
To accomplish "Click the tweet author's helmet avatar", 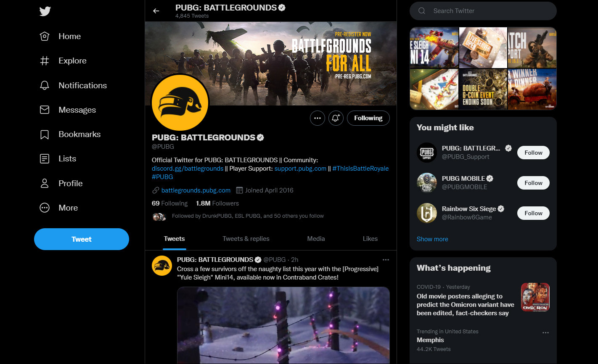I will point(162,266).
